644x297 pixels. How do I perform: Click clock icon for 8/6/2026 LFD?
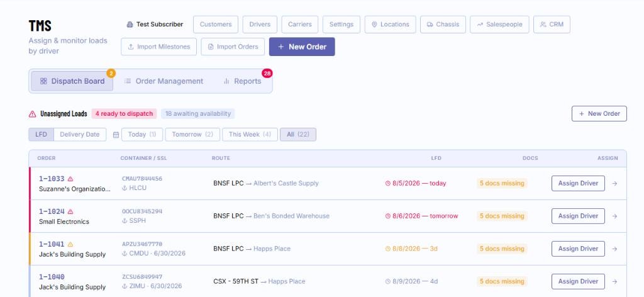click(x=387, y=216)
